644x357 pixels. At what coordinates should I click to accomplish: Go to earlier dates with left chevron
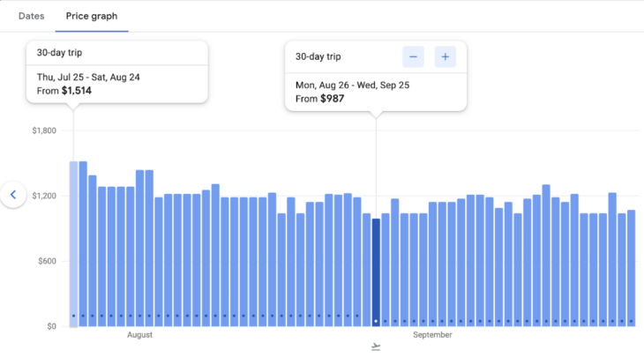click(13, 195)
